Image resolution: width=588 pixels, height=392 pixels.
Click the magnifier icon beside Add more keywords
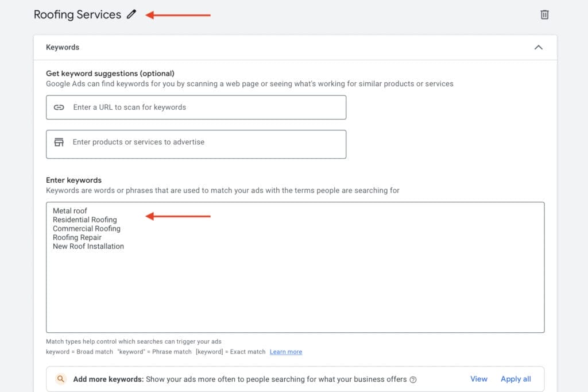tap(60, 379)
